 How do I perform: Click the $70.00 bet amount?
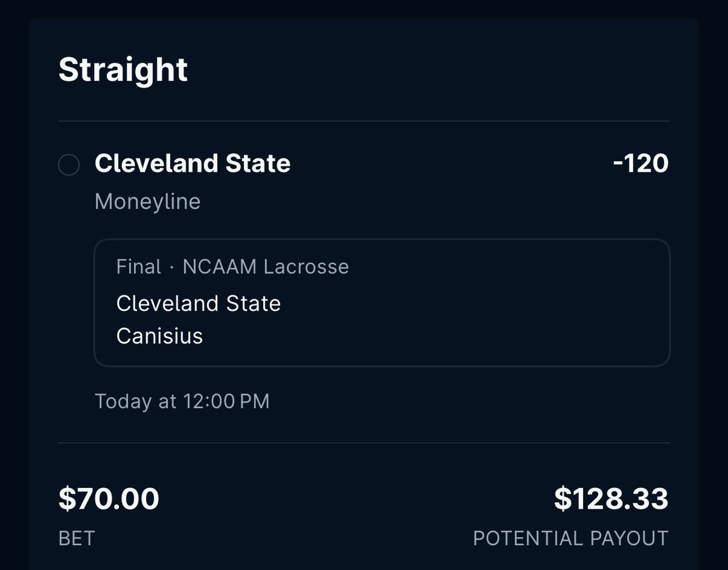(109, 498)
